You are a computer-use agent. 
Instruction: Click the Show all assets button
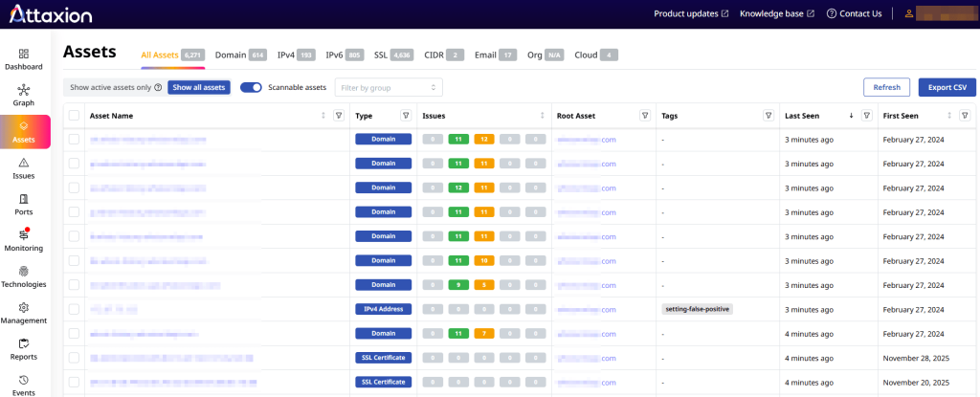coord(199,87)
